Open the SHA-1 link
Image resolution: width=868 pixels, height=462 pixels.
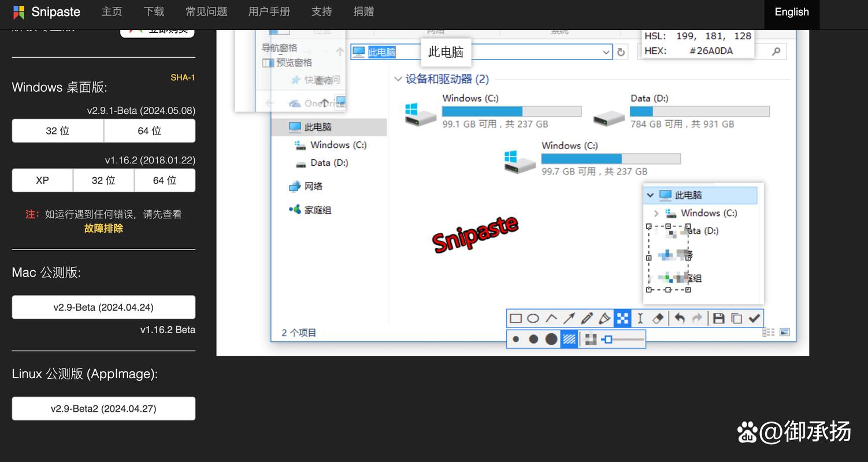click(183, 77)
